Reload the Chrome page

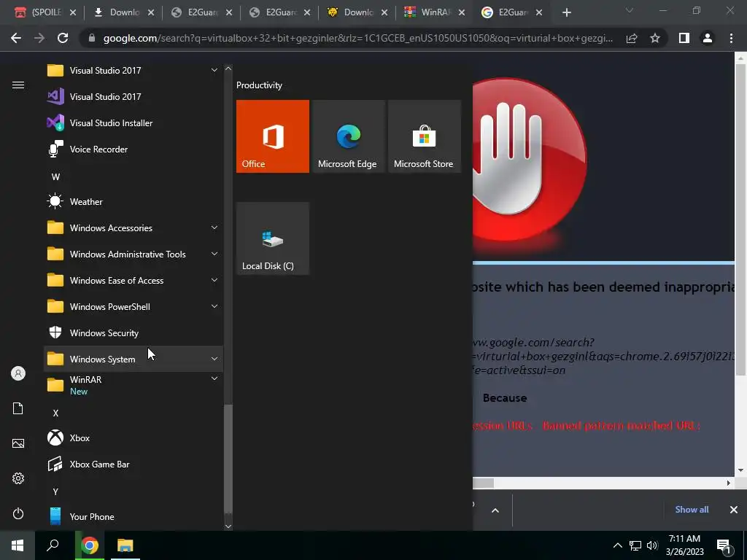coord(63,38)
